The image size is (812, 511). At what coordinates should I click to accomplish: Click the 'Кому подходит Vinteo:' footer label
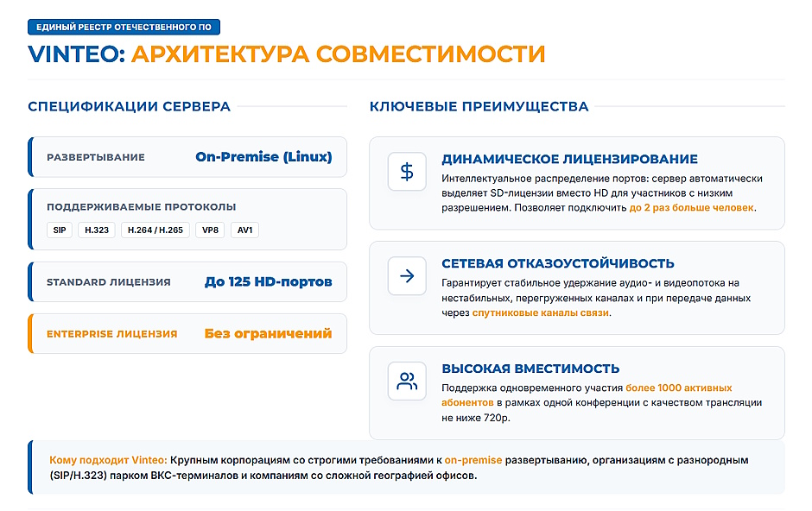[x=108, y=460]
